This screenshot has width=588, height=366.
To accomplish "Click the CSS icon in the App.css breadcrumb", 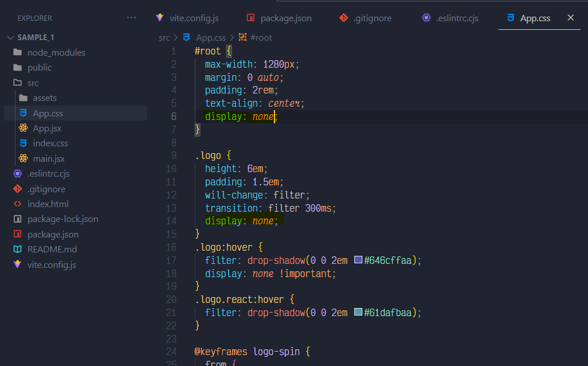I will 185,37.
